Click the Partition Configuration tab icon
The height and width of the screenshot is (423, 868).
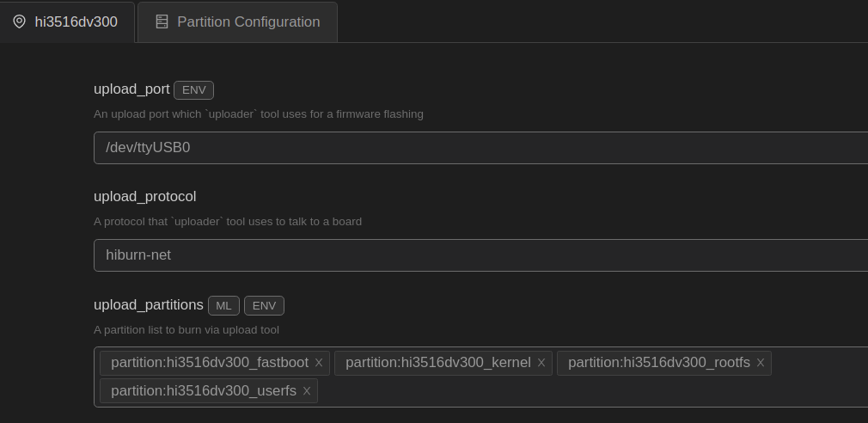click(162, 21)
